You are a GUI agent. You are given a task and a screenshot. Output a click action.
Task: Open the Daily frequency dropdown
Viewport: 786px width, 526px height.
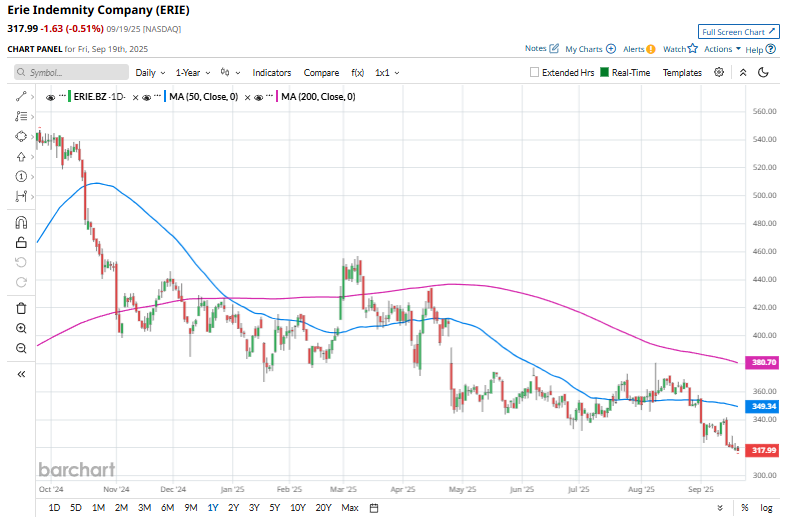click(x=149, y=73)
